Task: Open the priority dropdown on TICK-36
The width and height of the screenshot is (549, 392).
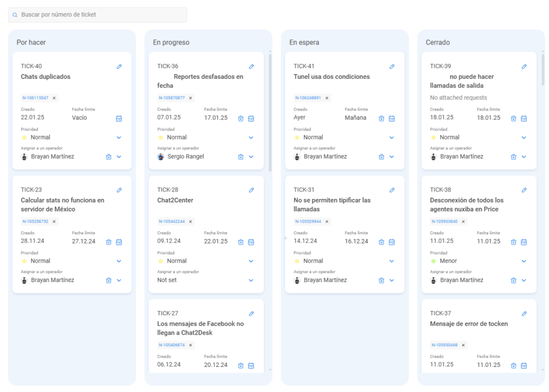Action: (251, 138)
